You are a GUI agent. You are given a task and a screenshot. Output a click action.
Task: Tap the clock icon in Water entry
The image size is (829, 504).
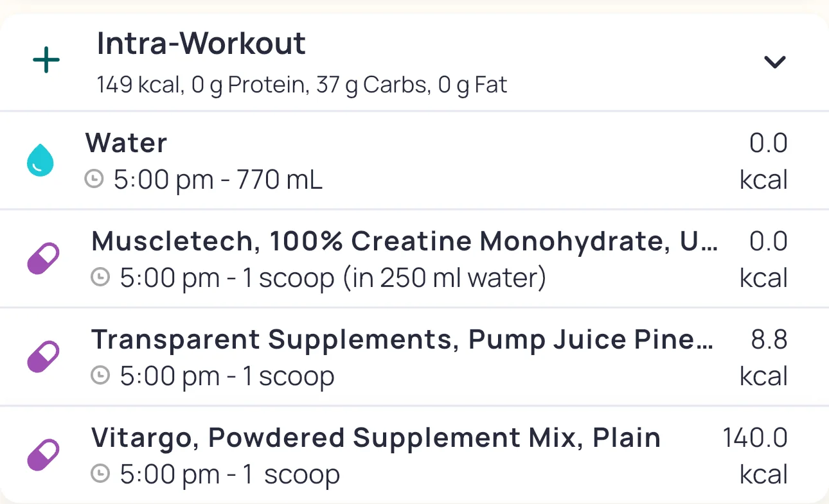(94, 180)
